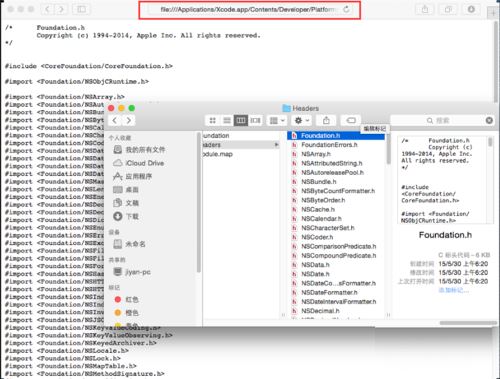The image size is (500, 379).
Task: Switch Finder to list view
Action: 227,120
